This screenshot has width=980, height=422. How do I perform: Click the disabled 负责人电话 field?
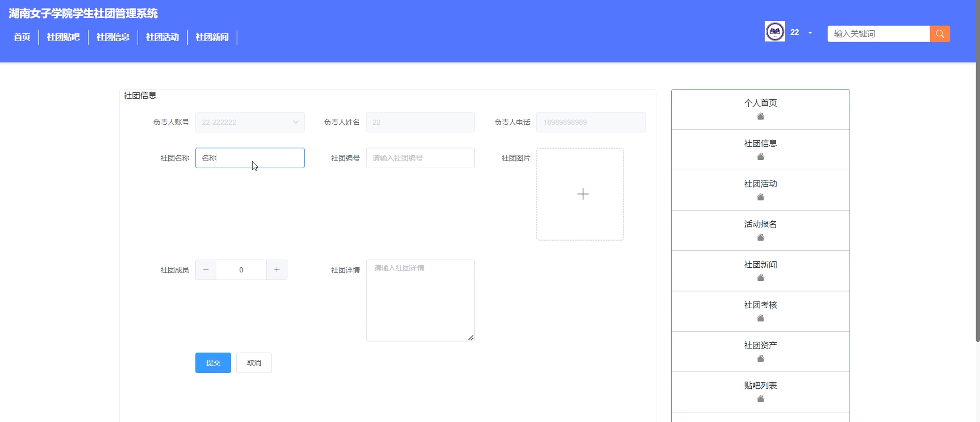(591, 122)
